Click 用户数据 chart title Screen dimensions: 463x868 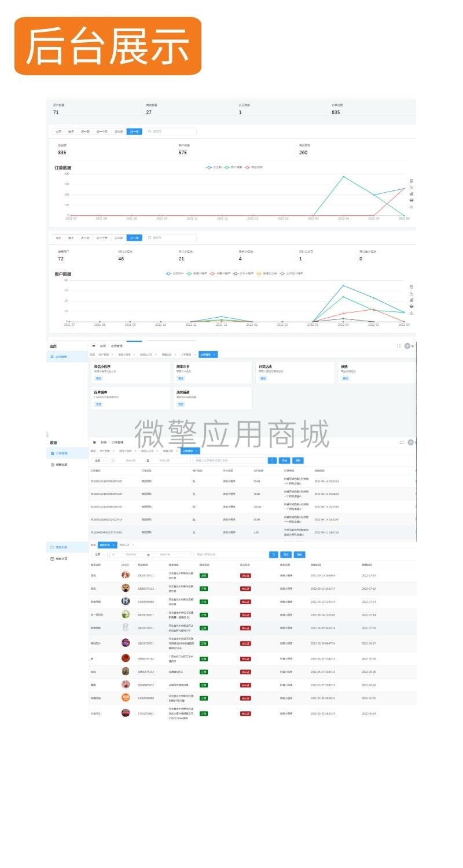(x=63, y=274)
